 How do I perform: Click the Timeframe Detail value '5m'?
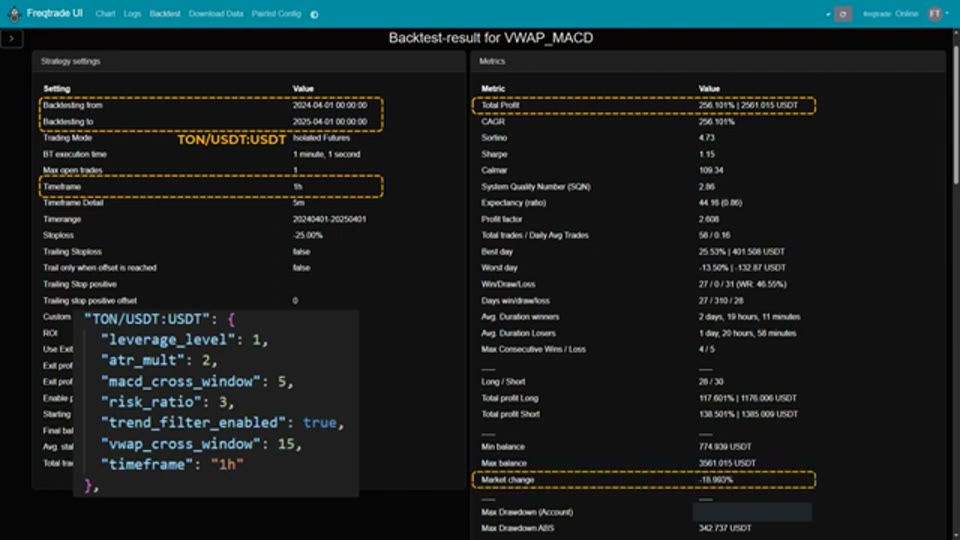click(x=298, y=203)
